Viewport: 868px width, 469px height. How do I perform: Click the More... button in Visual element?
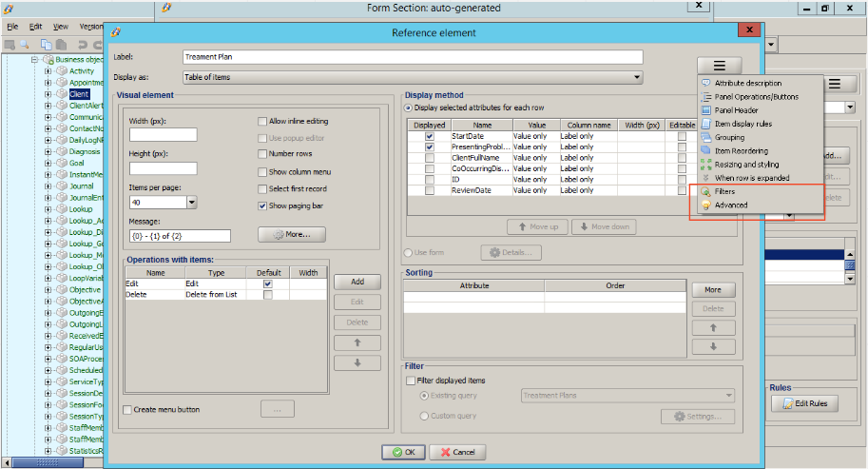pyautogui.click(x=292, y=235)
